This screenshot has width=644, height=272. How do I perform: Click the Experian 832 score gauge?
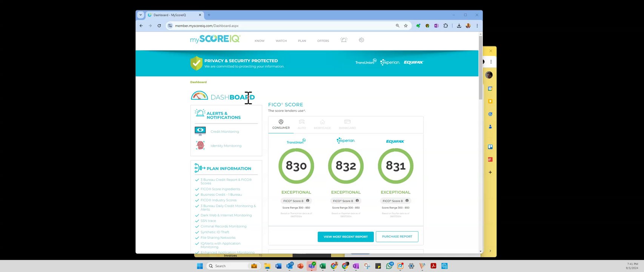pos(346,166)
